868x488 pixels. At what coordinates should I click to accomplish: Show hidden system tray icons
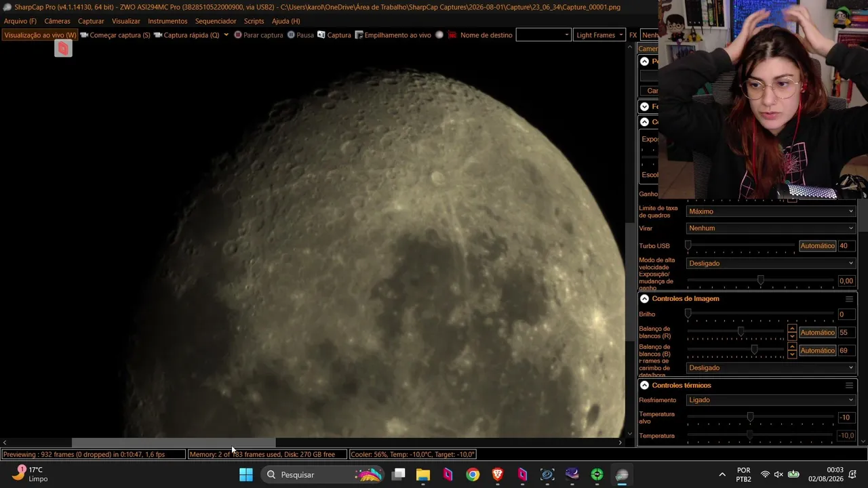722,474
